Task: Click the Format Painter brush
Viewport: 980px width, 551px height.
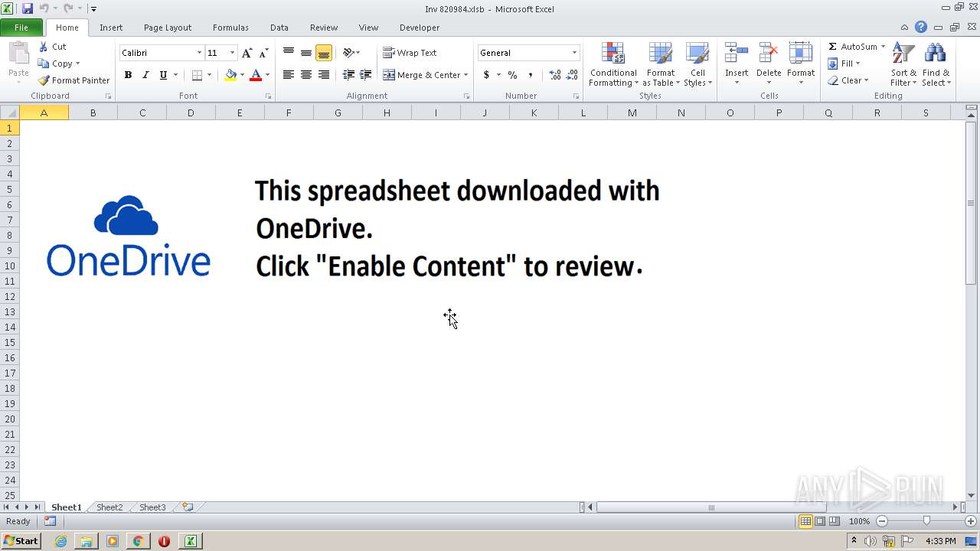Action: point(44,80)
